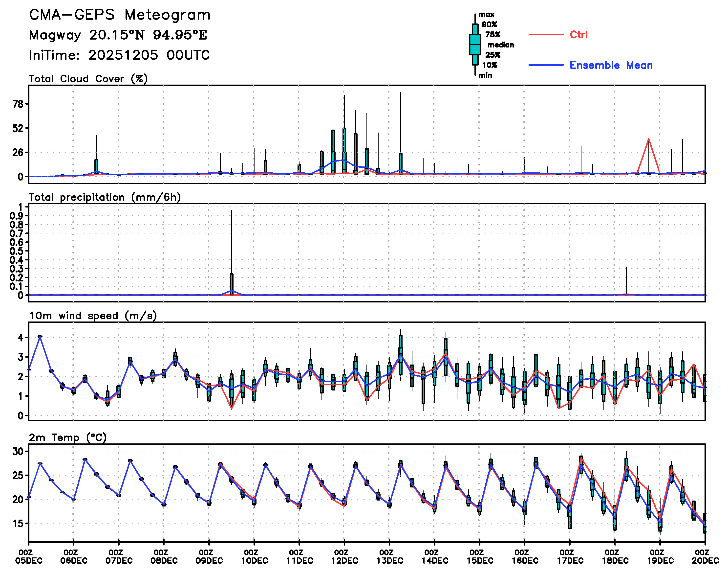728x574 pixels.
Task: Click the Ensemble Mean legend label
Action: [x=611, y=65]
